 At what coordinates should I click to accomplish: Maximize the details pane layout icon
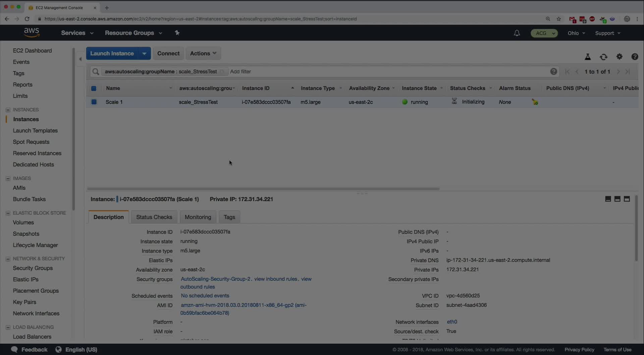627,199
